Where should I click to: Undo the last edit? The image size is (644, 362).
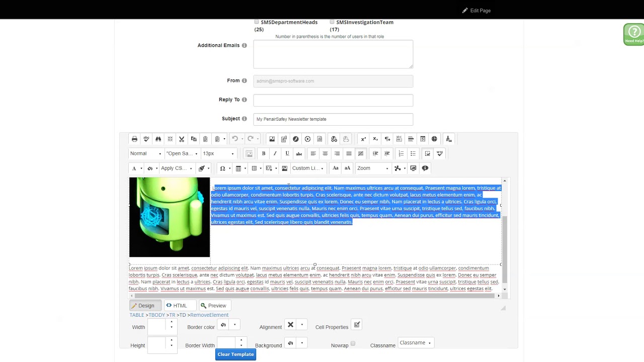coord(235,139)
